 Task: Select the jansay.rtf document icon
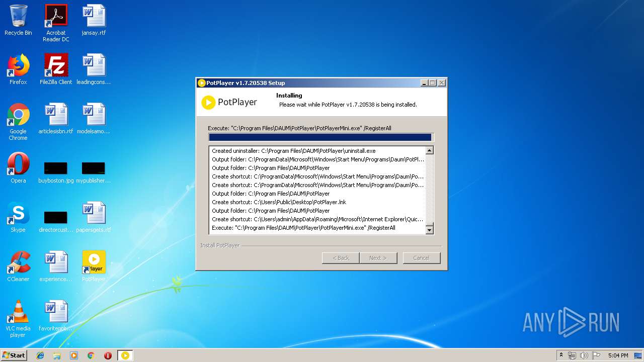click(94, 20)
